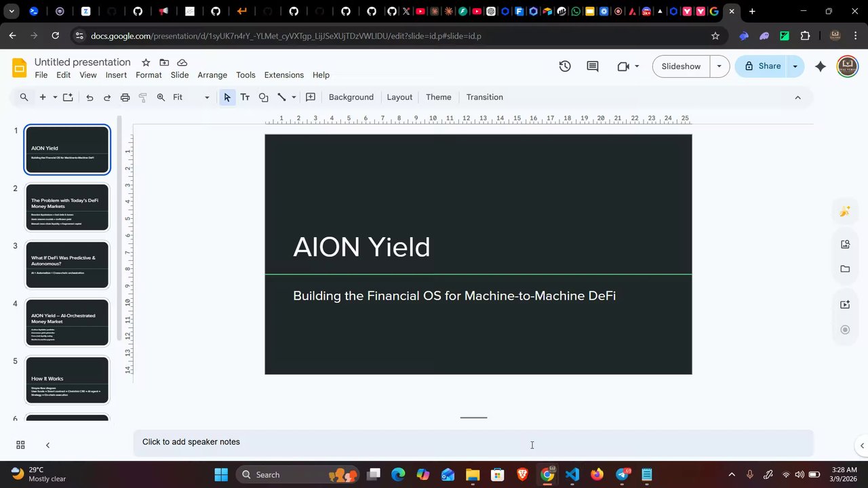868x488 pixels.
Task: Select the Line tool
Action: (x=281, y=98)
